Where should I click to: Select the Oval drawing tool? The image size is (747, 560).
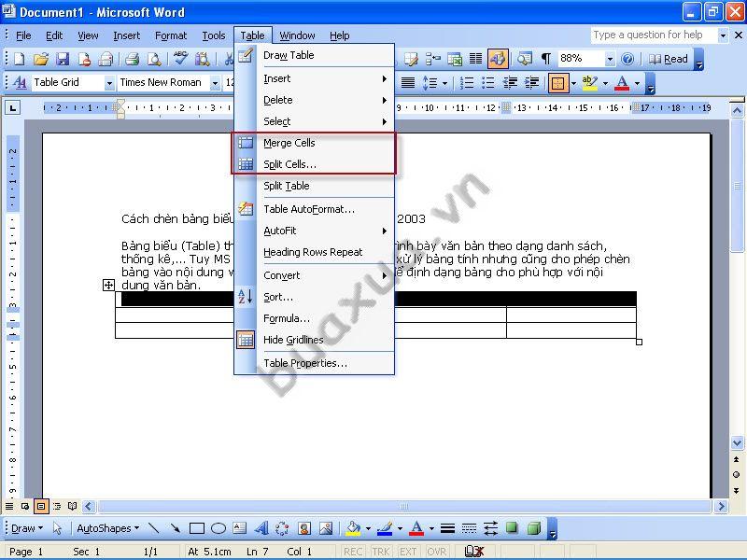tap(218, 528)
